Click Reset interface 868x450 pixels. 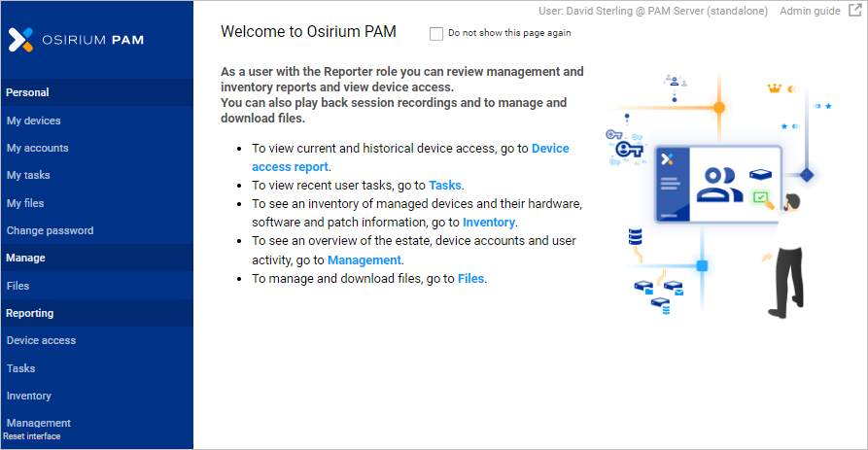point(31,436)
